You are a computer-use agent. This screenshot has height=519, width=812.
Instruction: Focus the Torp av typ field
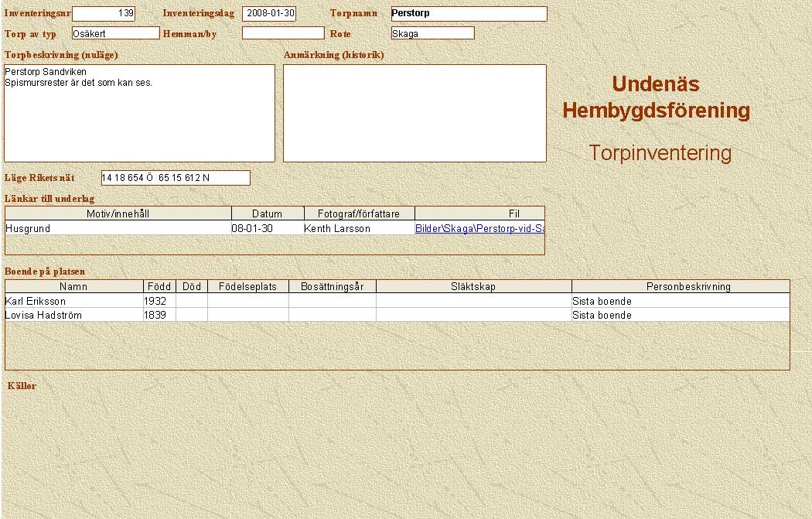(x=115, y=33)
